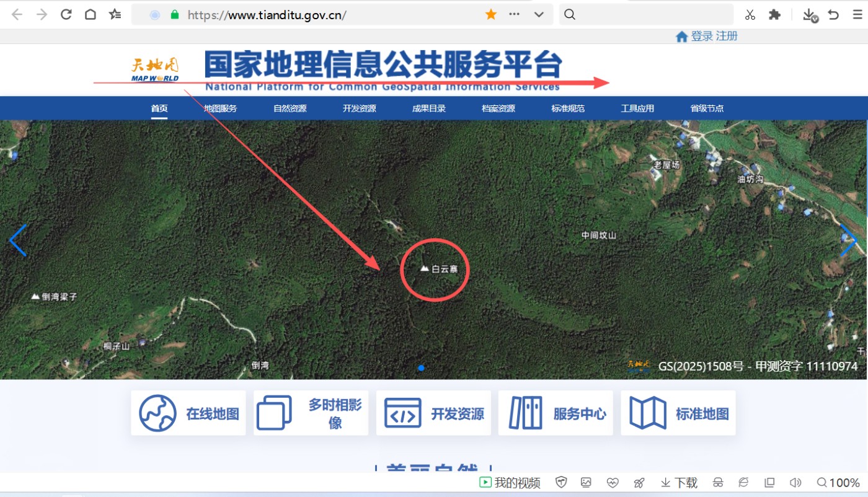
Task: Click the 桐子山 map label
Action: pos(117,346)
